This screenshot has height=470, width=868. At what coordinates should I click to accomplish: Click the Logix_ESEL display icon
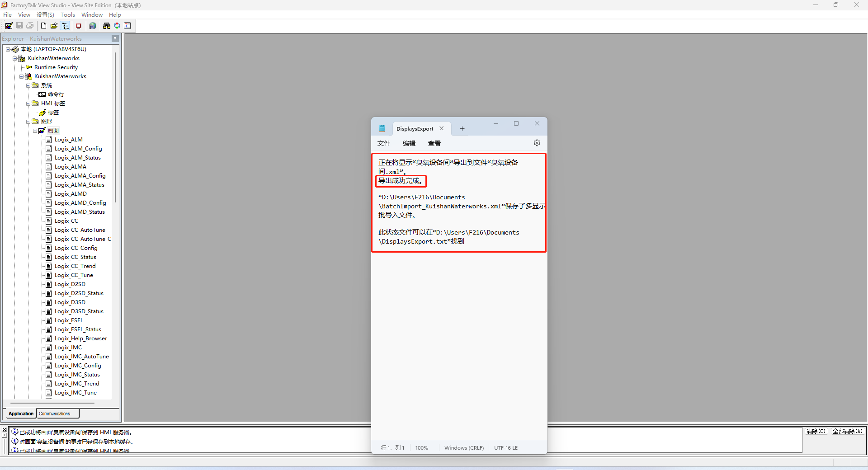pos(49,320)
